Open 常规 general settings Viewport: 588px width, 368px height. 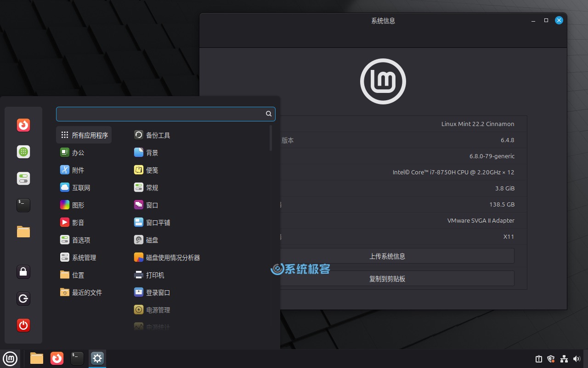click(x=146, y=188)
